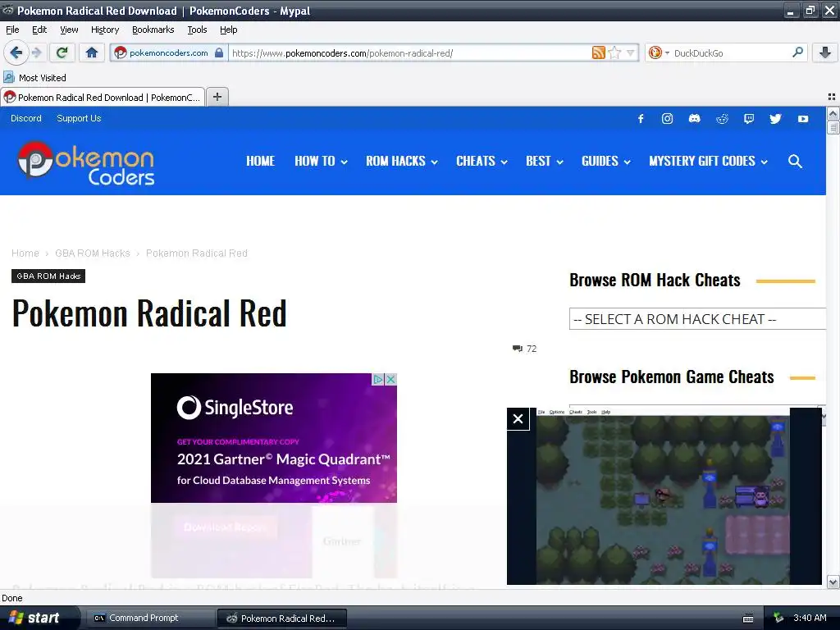Click the Support Us link

click(79, 118)
